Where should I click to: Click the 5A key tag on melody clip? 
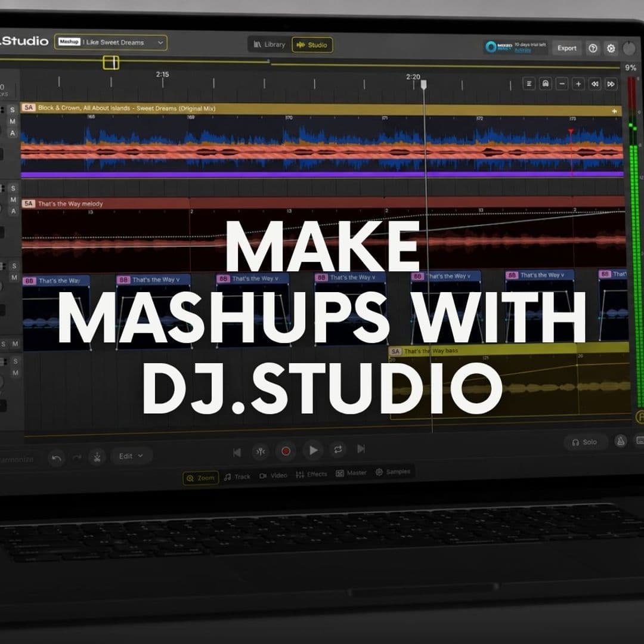(29, 203)
